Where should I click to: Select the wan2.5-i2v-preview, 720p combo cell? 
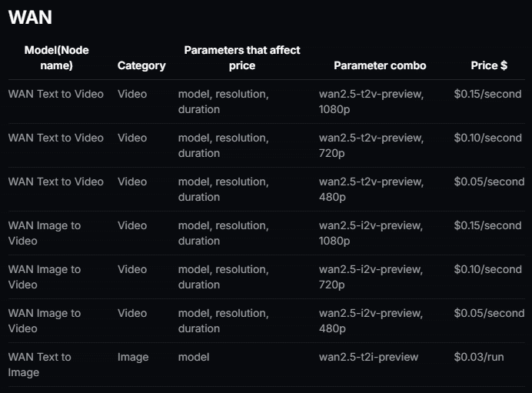tap(371, 277)
